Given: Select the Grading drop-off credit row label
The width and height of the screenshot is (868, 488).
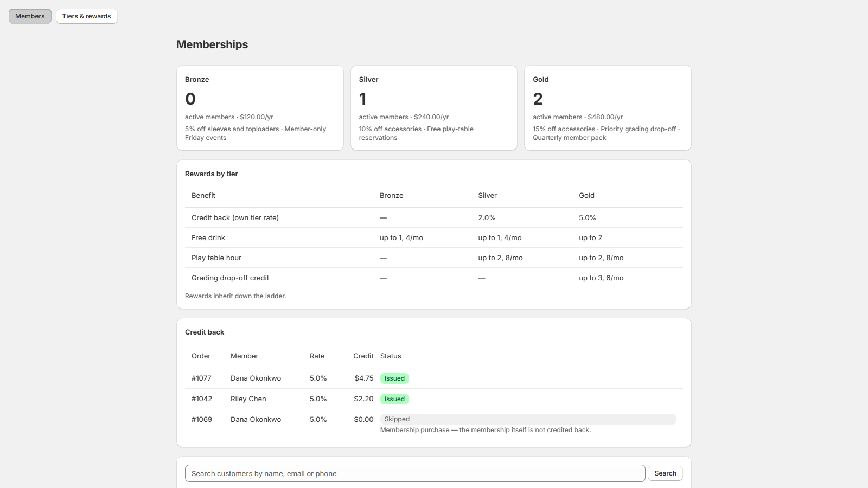Looking at the screenshot, I should tap(230, 278).
